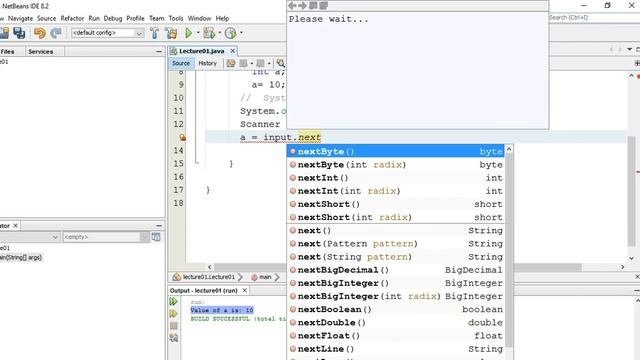Image resolution: width=640 pixels, height=360 pixels.
Task: Click the main method breadcrumb
Action: [261, 277]
